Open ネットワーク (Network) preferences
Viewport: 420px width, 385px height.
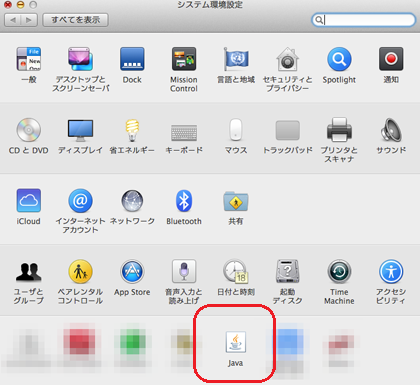[132, 200]
